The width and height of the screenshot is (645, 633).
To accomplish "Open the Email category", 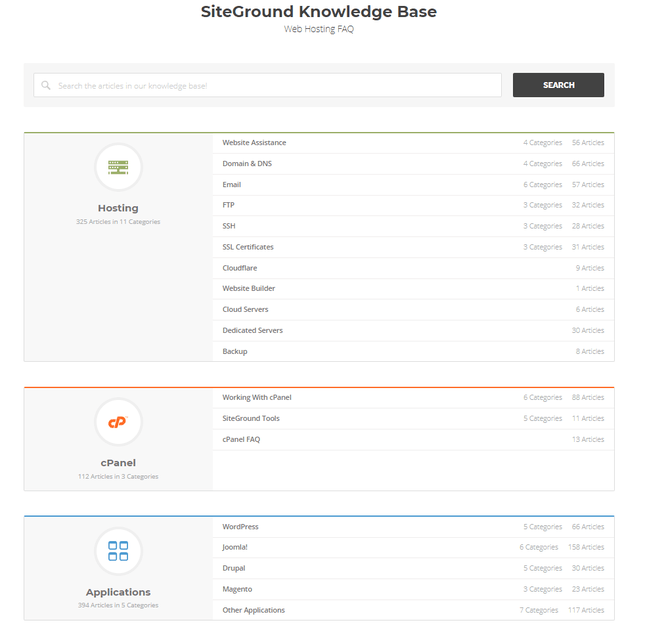I will point(232,185).
